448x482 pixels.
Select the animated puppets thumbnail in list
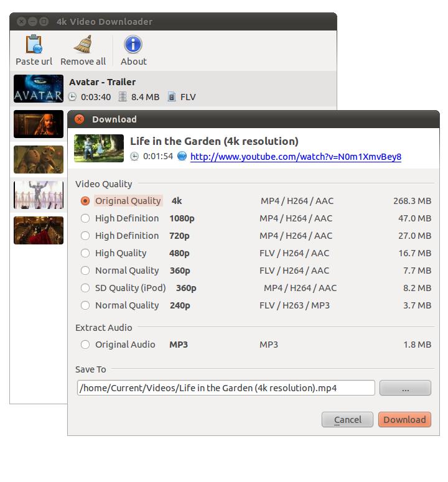coord(39,160)
